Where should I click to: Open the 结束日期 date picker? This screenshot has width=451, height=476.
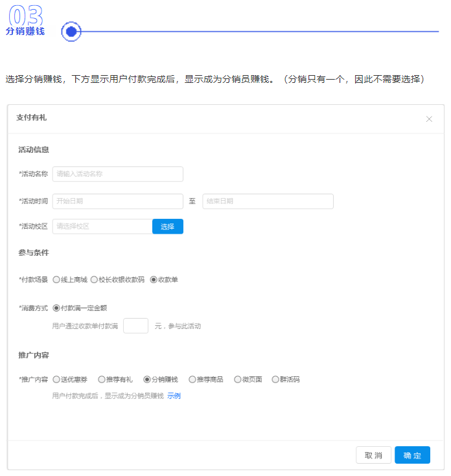(x=268, y=201)
